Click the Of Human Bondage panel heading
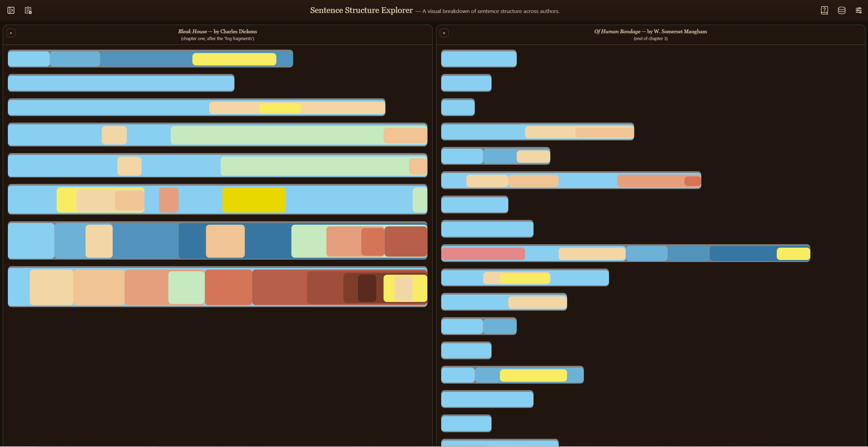This screenshot has width=868, height=447. pos(650,32)
